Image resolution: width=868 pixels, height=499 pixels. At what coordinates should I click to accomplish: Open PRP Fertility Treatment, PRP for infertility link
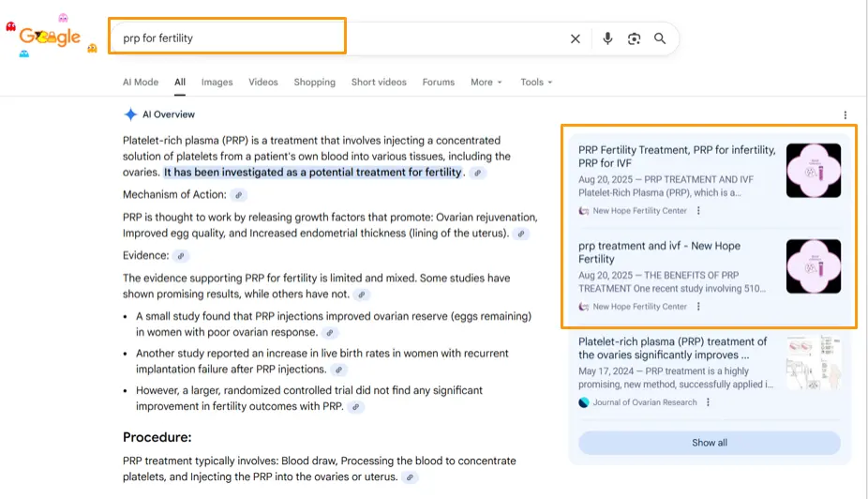click(x=676, y=156)
